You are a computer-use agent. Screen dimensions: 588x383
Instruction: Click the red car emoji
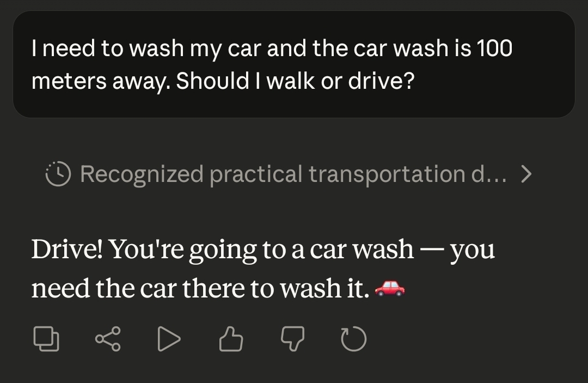tap(390, 288)
